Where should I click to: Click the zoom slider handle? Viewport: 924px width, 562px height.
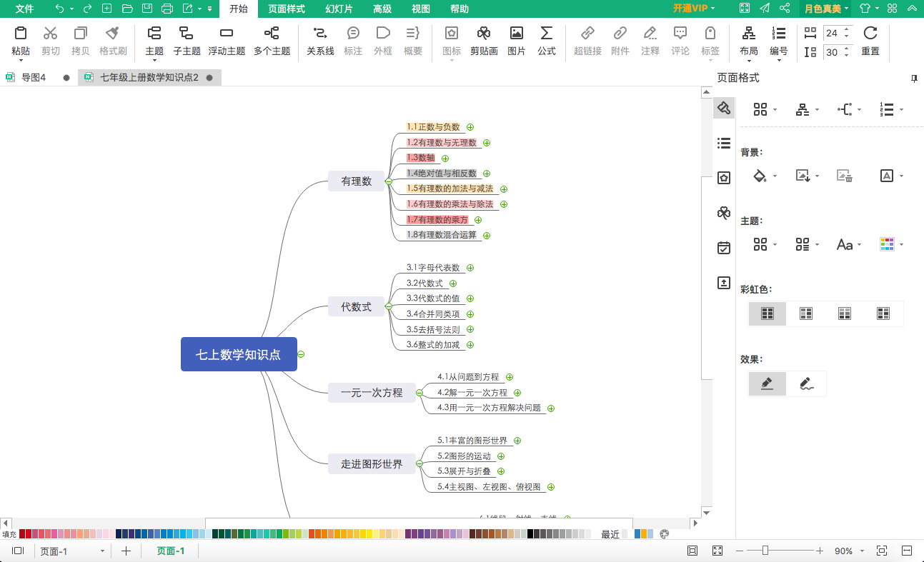pos(765,551)
